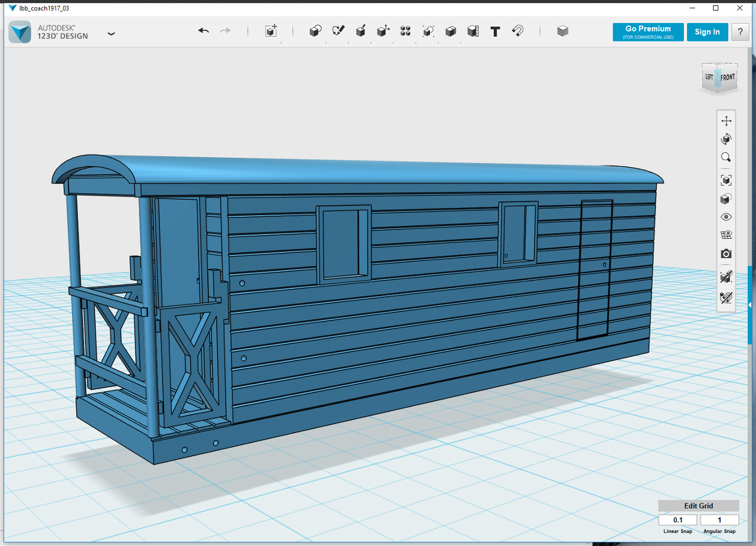Open the display style options
The width and height of the screenshot is (756, 546).
coord(726,199)
